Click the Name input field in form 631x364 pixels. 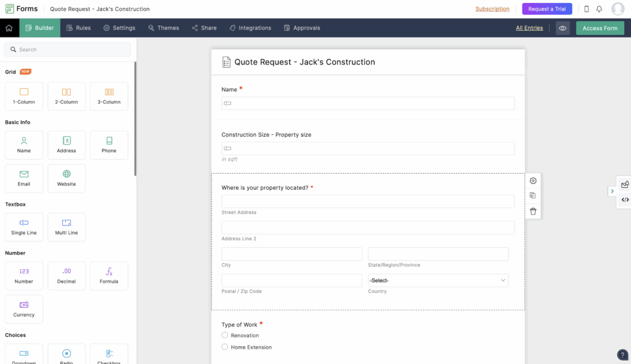tap(368, 103)
